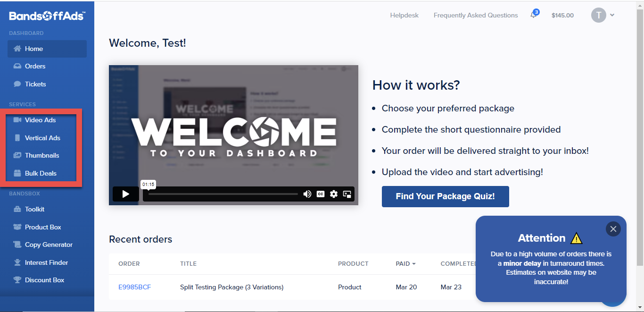Click the Mar 23 completed date

point(451,287)
